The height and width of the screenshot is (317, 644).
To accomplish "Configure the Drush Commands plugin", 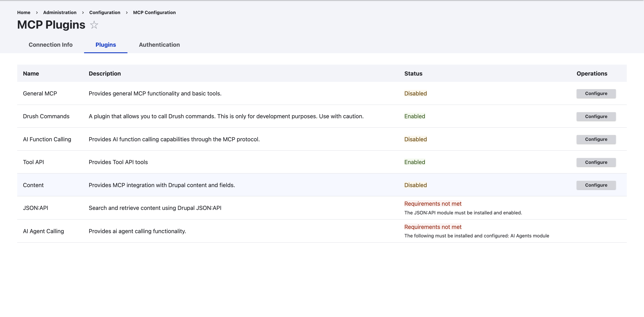I will coord(596,116).
